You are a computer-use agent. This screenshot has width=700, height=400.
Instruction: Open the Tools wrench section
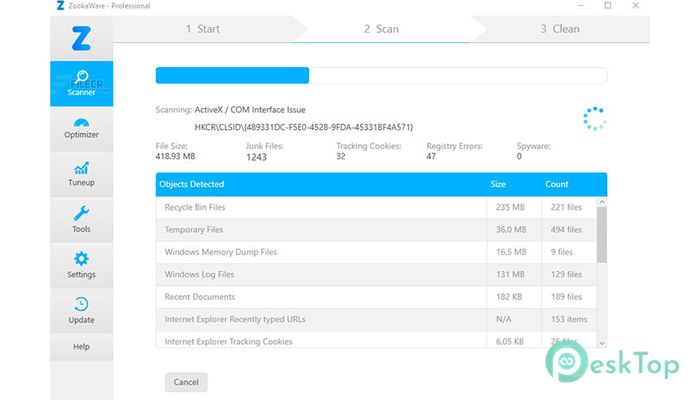pyautogui.click(x=81, y=220)
